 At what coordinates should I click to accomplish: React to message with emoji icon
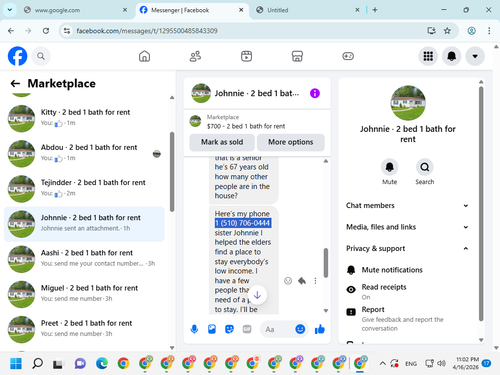coord(288,281)
